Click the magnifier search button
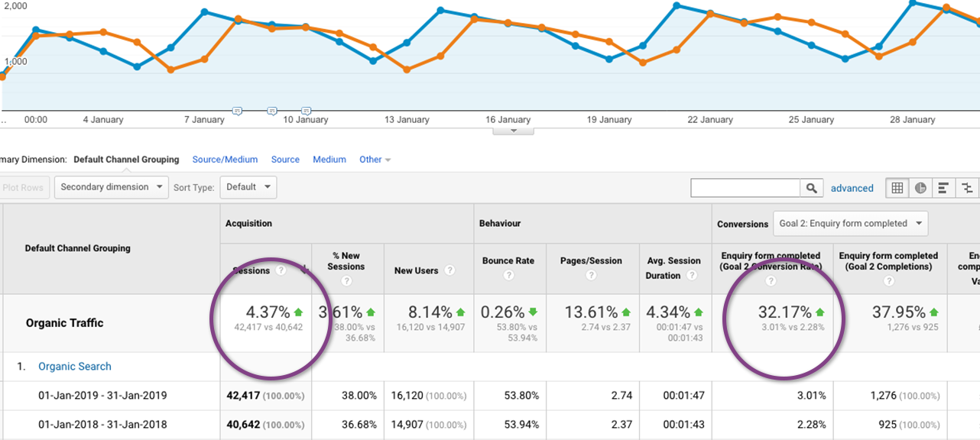980x440 pixels. coord(811,188)
